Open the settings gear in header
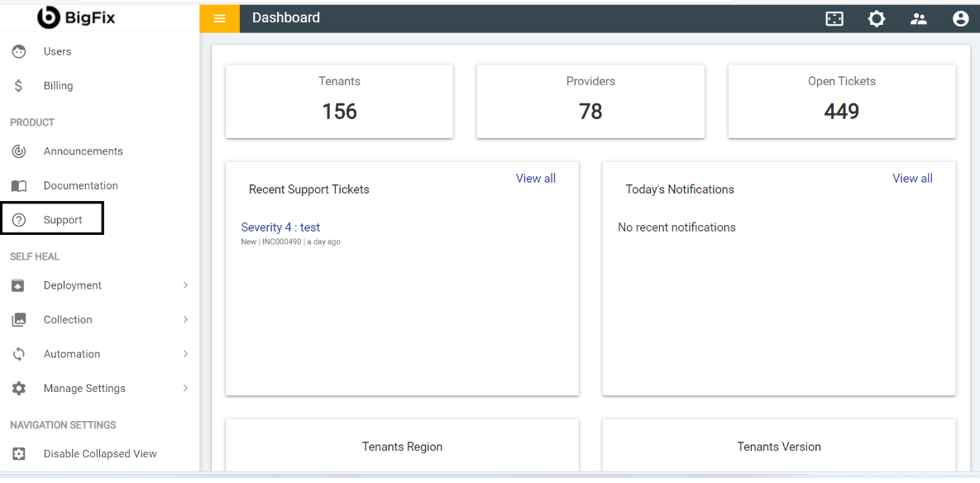 point(876,18)
